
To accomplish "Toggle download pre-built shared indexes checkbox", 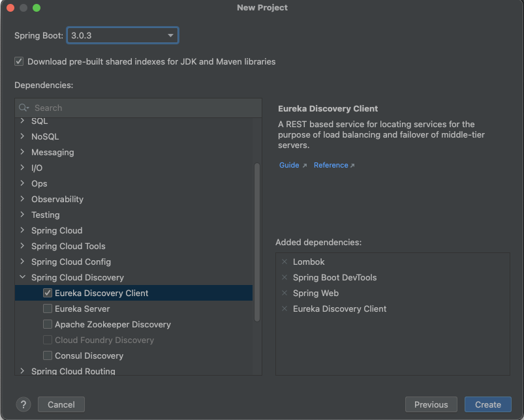I will tap(19, 61).
